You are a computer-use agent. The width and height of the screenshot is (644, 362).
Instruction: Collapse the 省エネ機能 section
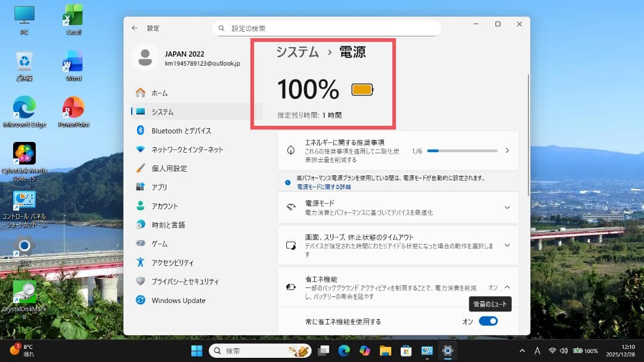[x=507, y=287]
